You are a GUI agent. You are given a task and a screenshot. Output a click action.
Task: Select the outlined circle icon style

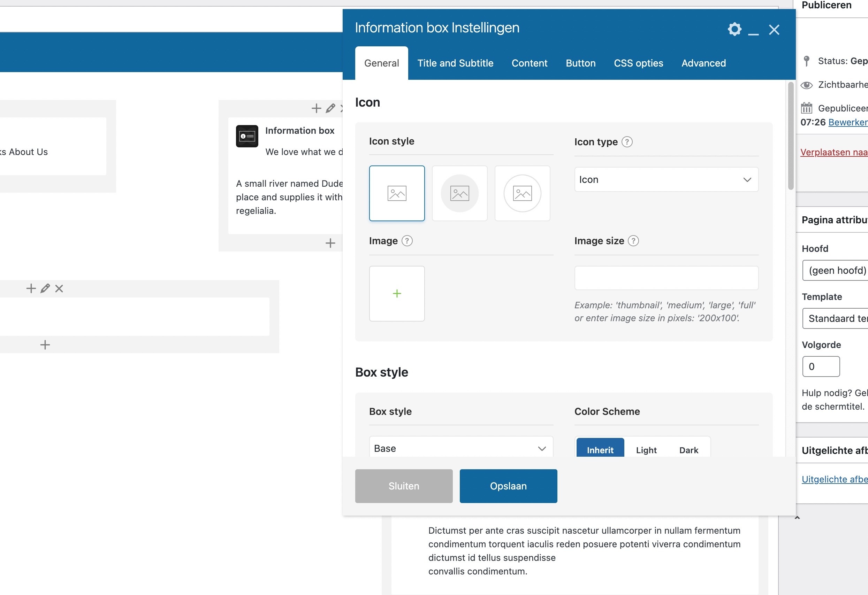522,193
